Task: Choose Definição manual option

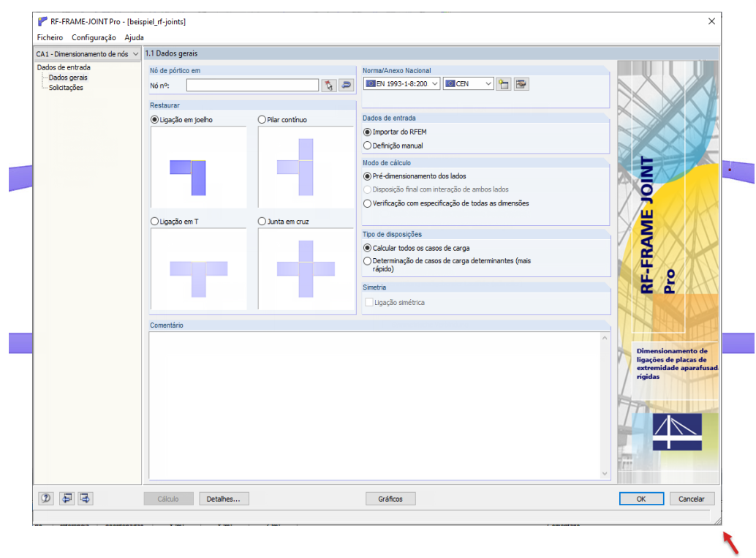Action: [367, 146]
